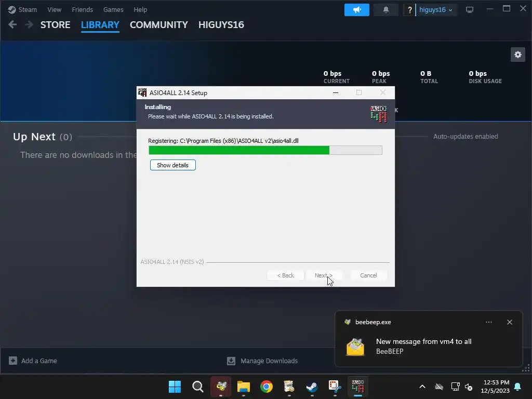Image resolution: width=532 pixels, height=399 pixels.
Task: Click the BeeBEEP envelope notification icon
Action: pyautogui.click(x=355, y=347)
